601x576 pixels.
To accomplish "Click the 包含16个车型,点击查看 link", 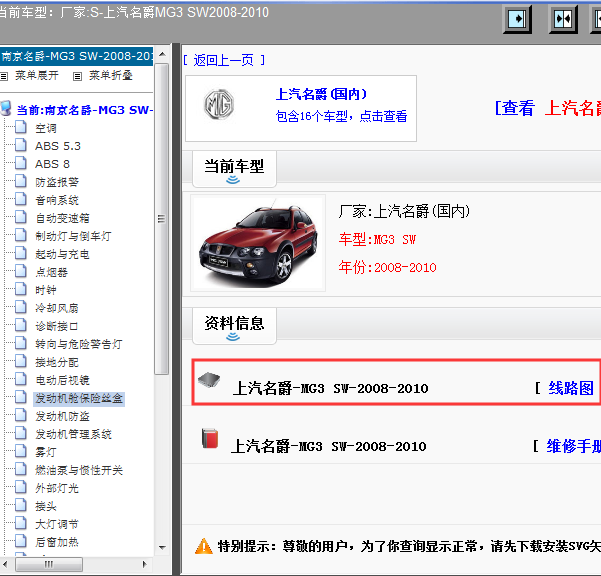I will (341, 116).
